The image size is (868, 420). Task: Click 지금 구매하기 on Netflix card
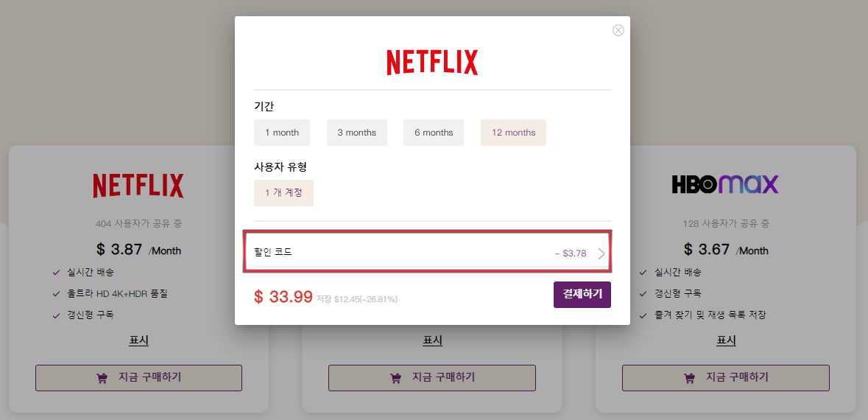[x=138, y=378]
